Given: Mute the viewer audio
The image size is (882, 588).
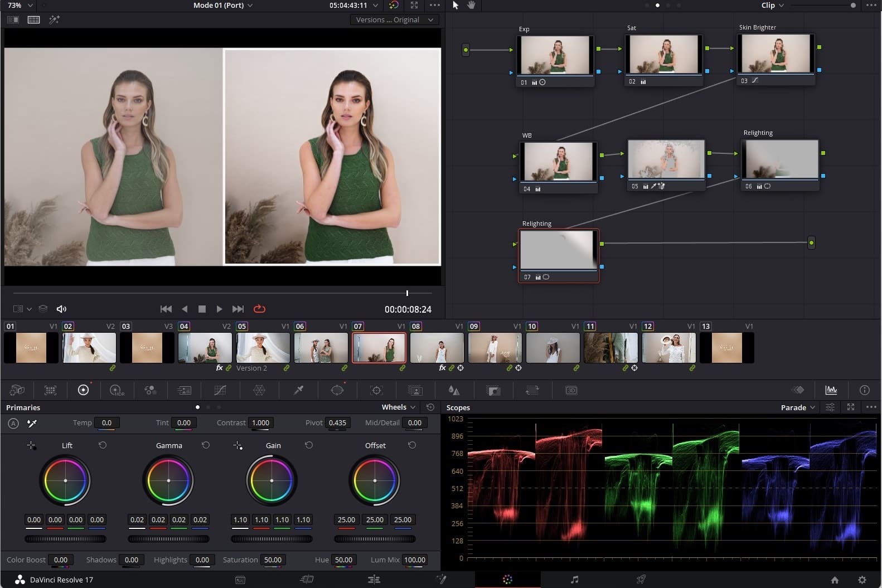Looking at the screenshot, I should pos(61,309).
